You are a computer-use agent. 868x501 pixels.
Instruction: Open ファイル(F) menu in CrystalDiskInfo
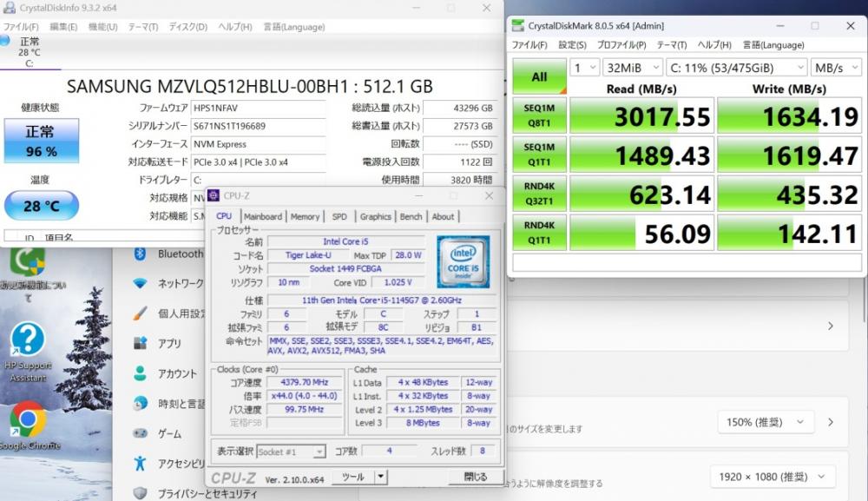tap(21, 27)
